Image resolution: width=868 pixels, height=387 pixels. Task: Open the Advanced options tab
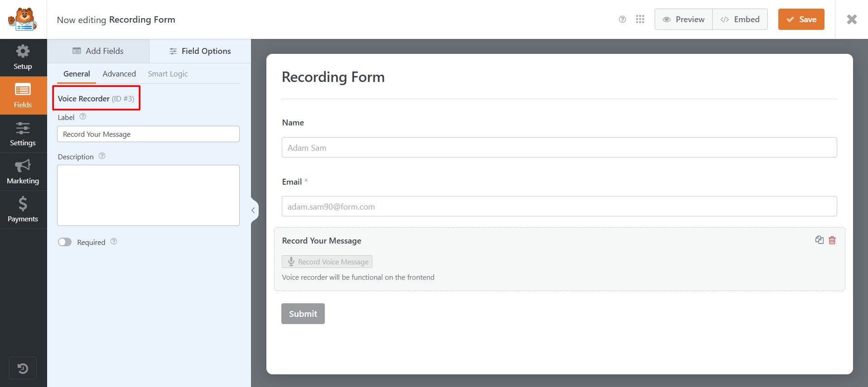tap(119, 74)
